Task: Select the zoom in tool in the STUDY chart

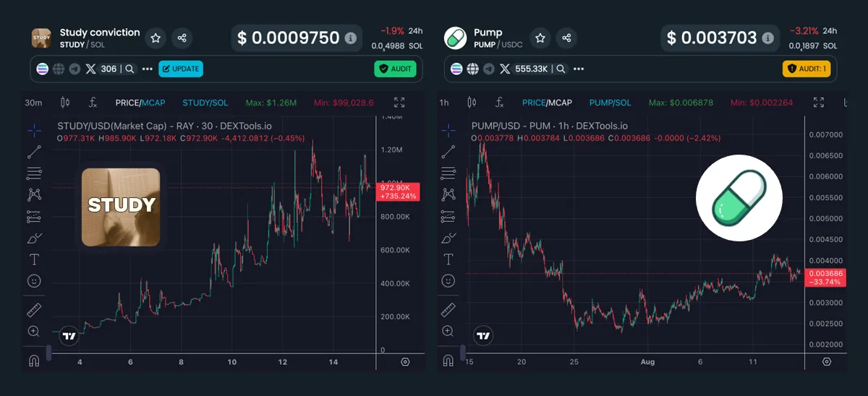Action: [x=34, y=331]
